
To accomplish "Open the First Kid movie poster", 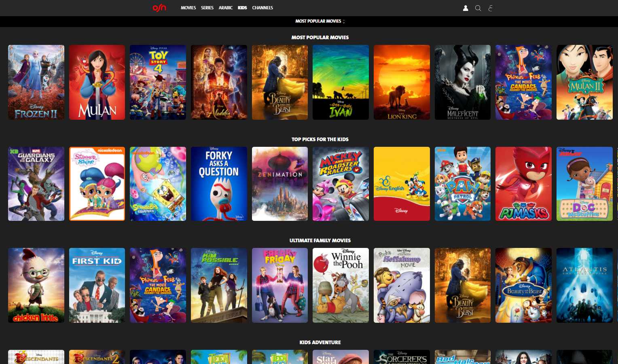I will pyautogui.click(x=97, y=285).
